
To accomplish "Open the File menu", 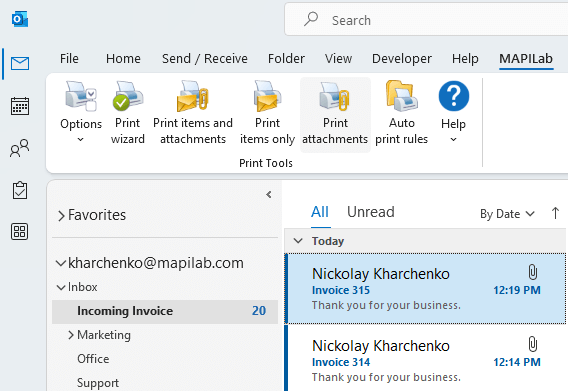I will pos(69,58).
